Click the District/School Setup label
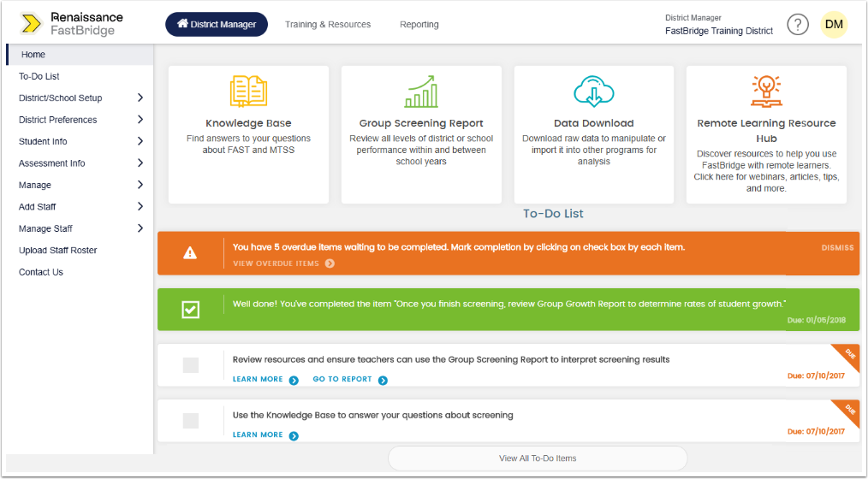This screenshot has width=868, height=479. (60, 98)
